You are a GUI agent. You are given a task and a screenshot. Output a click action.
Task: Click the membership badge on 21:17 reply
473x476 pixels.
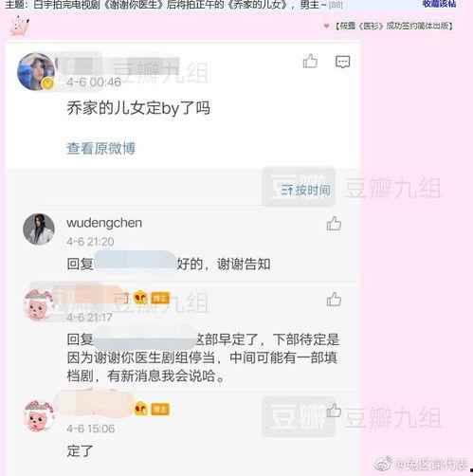(x=140, y=298)
